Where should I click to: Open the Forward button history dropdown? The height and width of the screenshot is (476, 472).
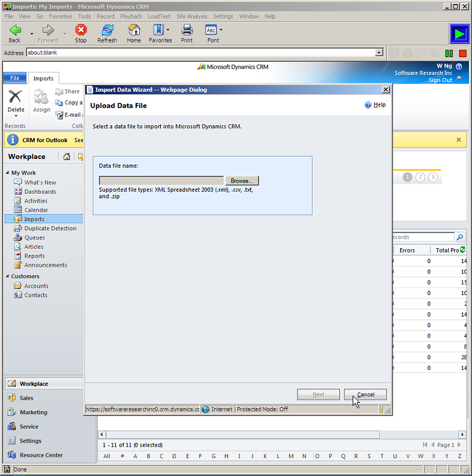[x=65, y=34]
